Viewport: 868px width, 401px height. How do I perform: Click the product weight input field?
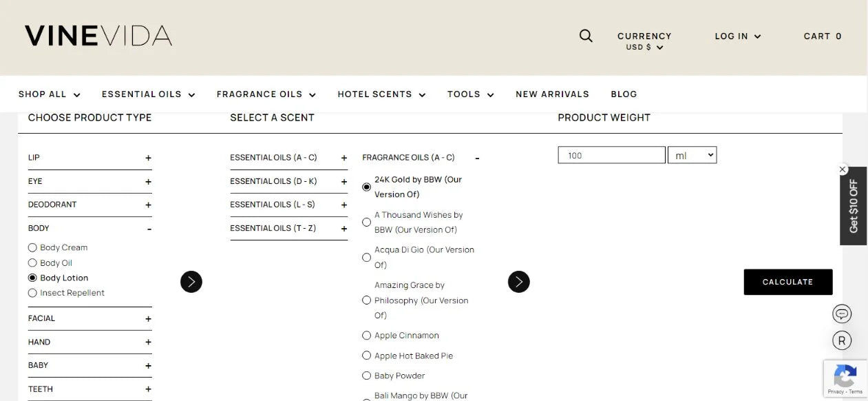(612, 155)
